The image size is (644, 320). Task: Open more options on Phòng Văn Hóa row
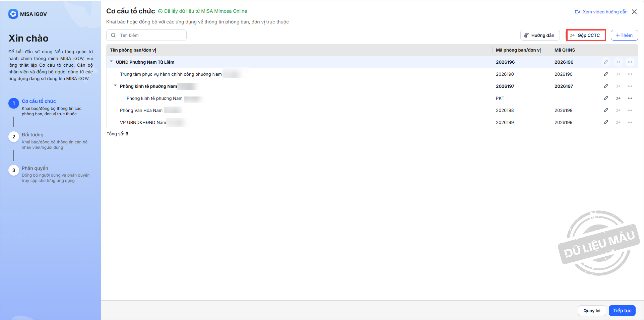[x=630, y=110]
